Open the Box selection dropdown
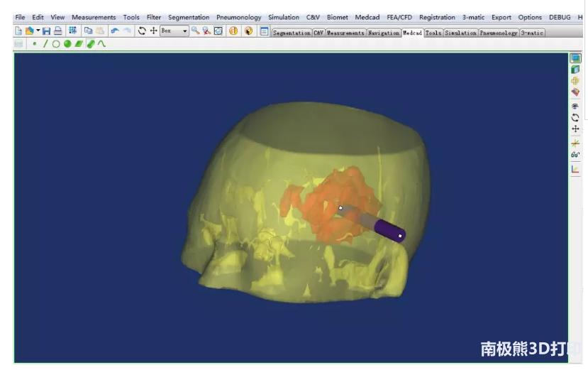588x370 pixels. (185, 31)
